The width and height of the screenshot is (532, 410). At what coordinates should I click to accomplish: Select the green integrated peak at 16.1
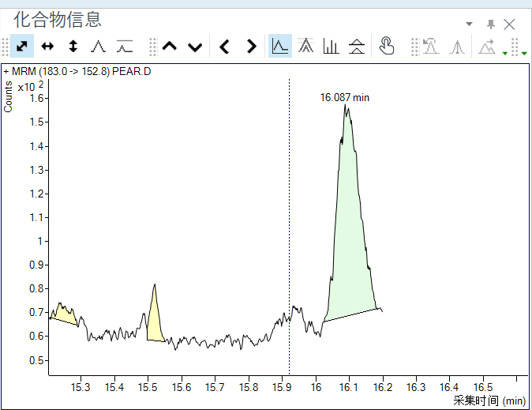(x=350, y=238)
